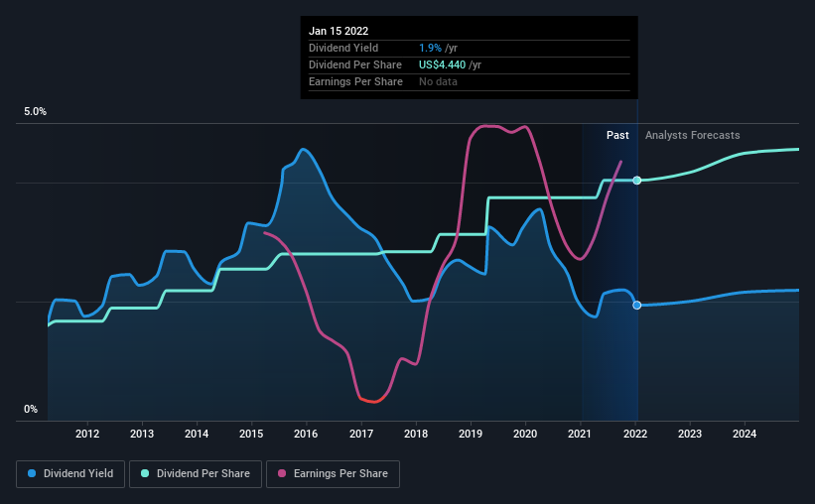815x504 pixels.
Task: Select the 2012 label on the x-axis
Action: click(86, 434)
